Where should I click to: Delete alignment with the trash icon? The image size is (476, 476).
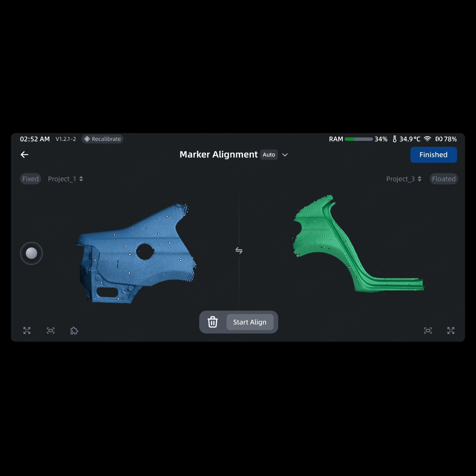212,322
